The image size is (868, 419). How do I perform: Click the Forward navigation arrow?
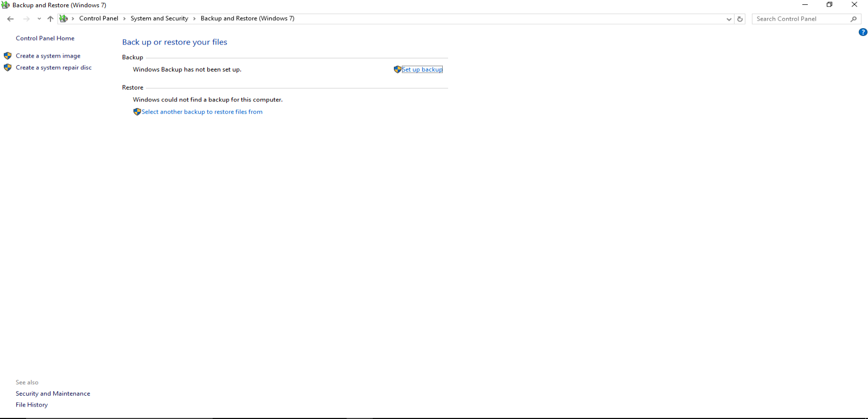coord(26,19)
